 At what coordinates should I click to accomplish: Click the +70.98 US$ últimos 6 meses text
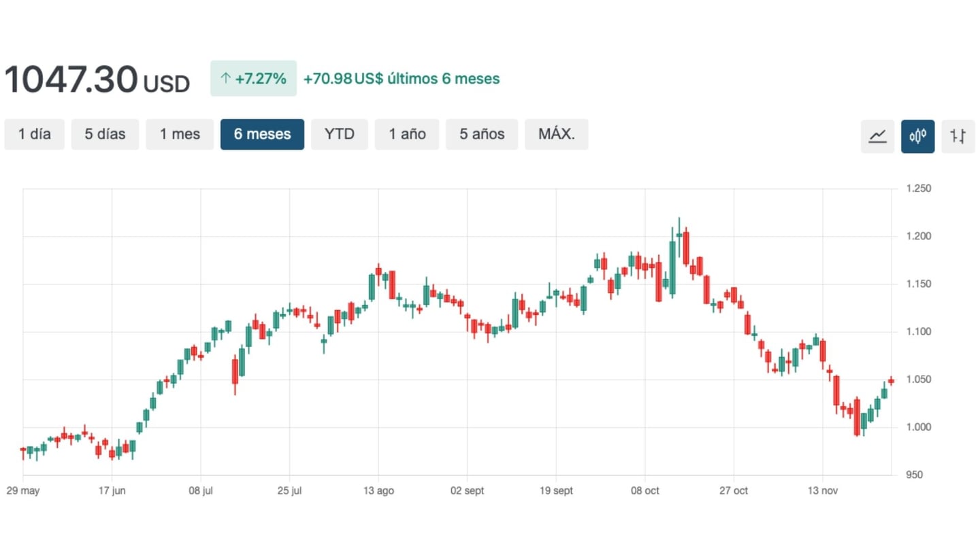point(401,79)
